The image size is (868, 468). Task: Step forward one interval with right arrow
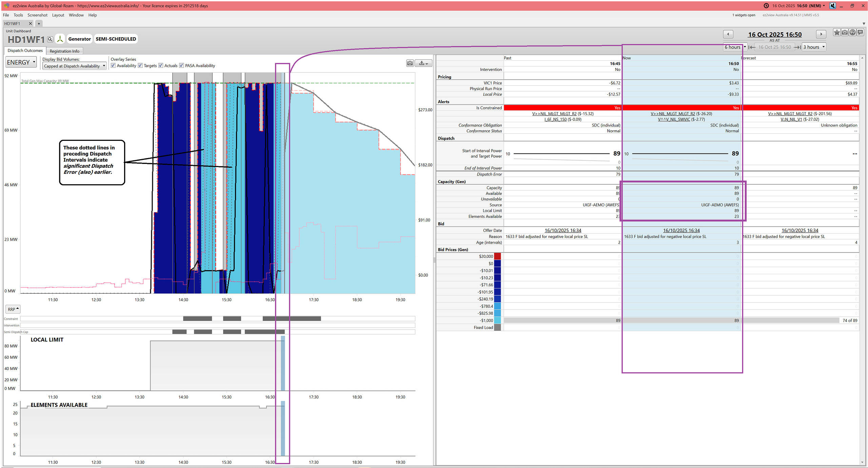point(821,34)
